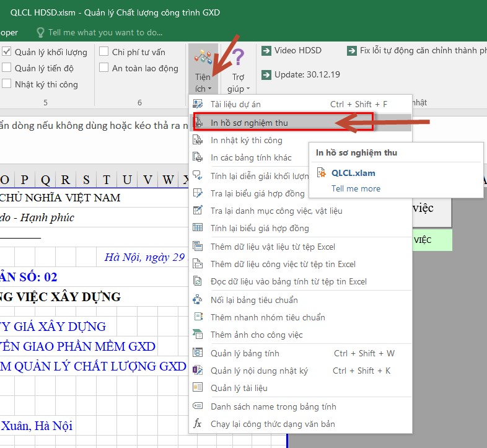Enable the Quản lý tiến độ checkbox
This screenshot has width=487, height=448.
(x=7, y=68)
